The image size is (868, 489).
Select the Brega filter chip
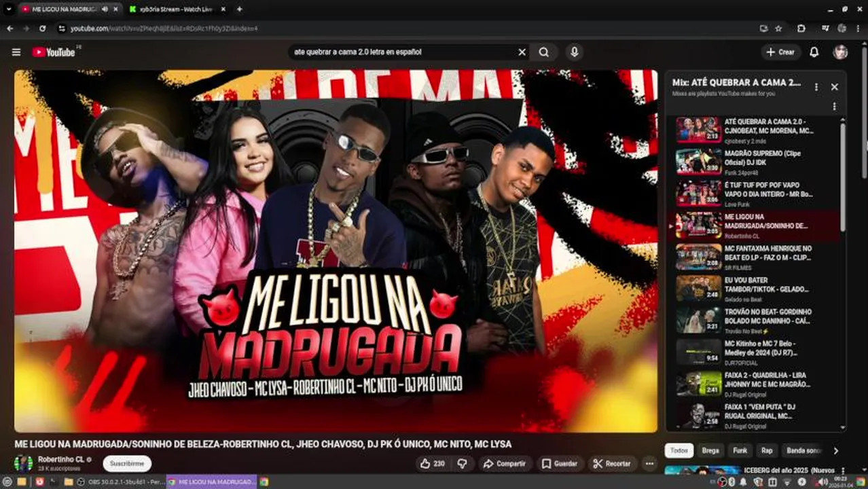pyautogui.click(x=710, y=450)
